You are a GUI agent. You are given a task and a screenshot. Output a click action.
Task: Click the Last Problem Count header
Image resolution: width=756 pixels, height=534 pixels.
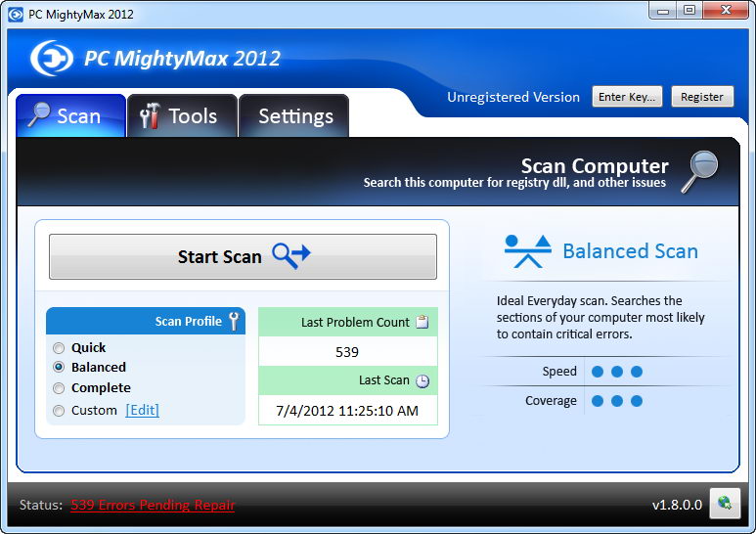click(348, 322)
